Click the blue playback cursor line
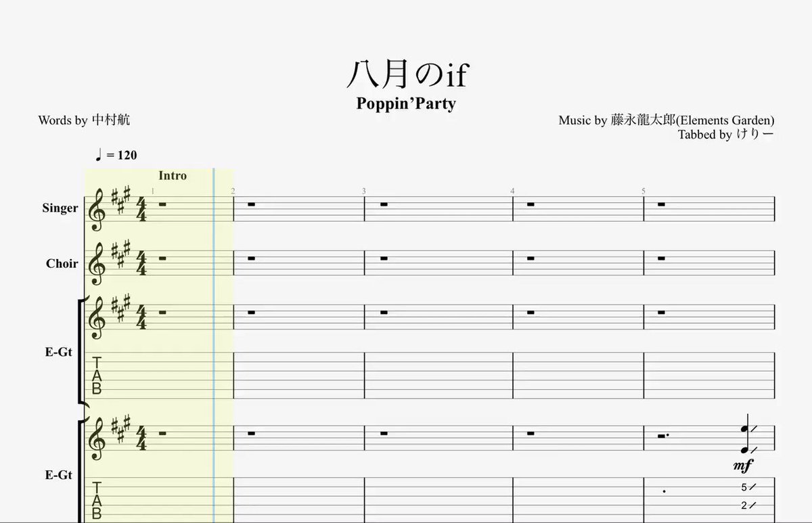Image resolution: width=812 pixels, height=523 pixels. pos(214,345)
